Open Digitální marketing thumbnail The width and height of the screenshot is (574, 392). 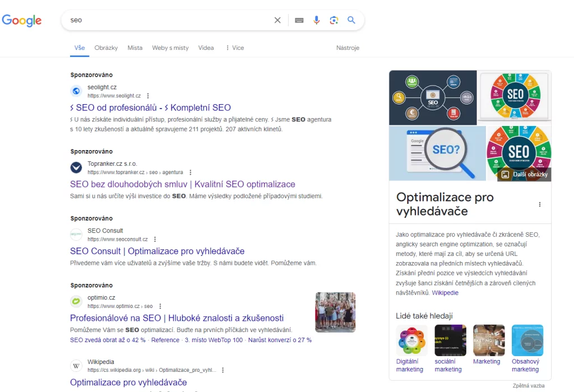point(412,340)
